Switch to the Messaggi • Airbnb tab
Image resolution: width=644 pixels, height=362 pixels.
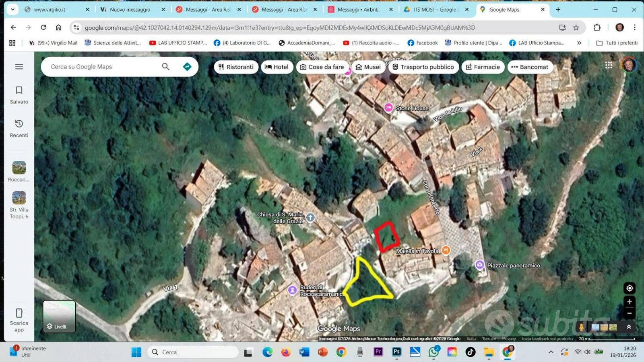tap(360, 9)
